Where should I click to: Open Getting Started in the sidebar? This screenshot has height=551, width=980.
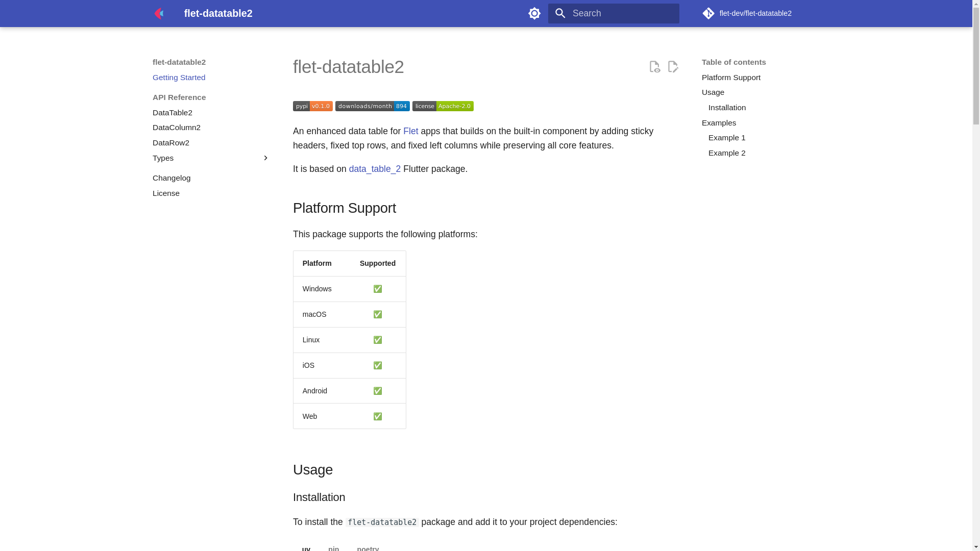click(179, 78)
